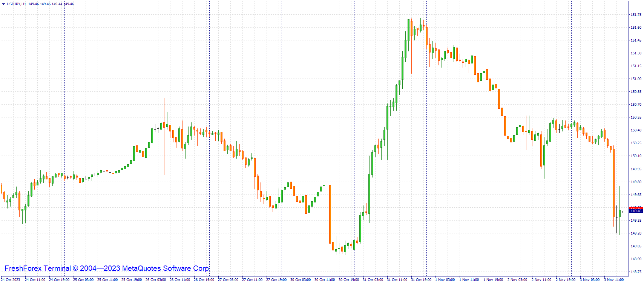Image resolution: width=644 pixels, height=284 pixels.
Task: Click the 150.55 price axis label
Action: 636,117
